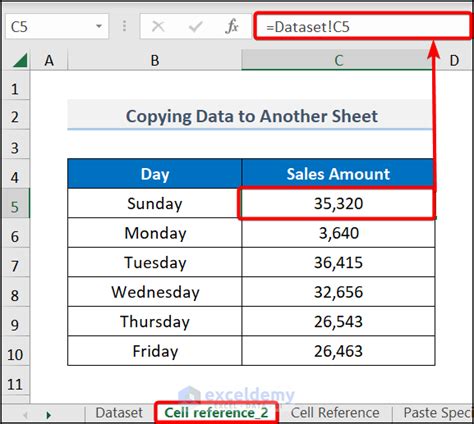
Task: Click the next sheet navigation arrow
Action: (x=49, y=415)
